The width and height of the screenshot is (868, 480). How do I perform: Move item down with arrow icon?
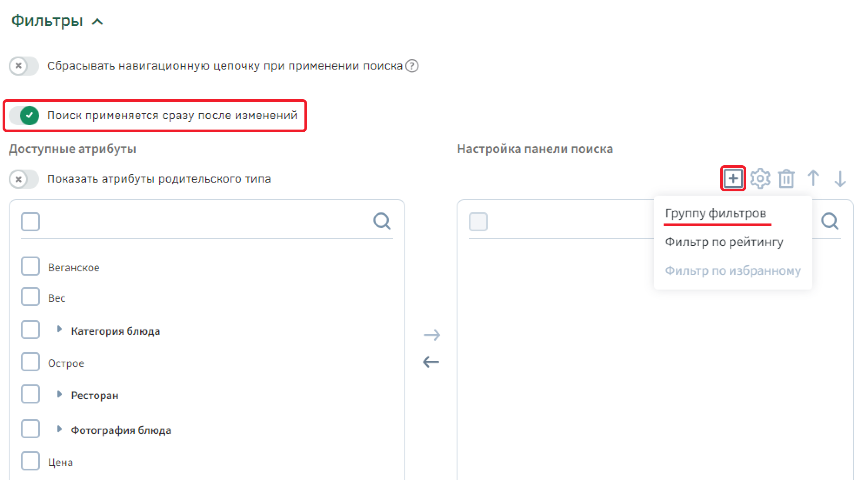[840, 178]
